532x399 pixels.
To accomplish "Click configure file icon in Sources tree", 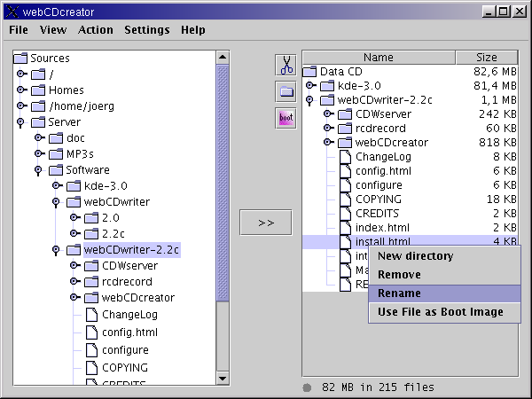I will pos(91,350).
